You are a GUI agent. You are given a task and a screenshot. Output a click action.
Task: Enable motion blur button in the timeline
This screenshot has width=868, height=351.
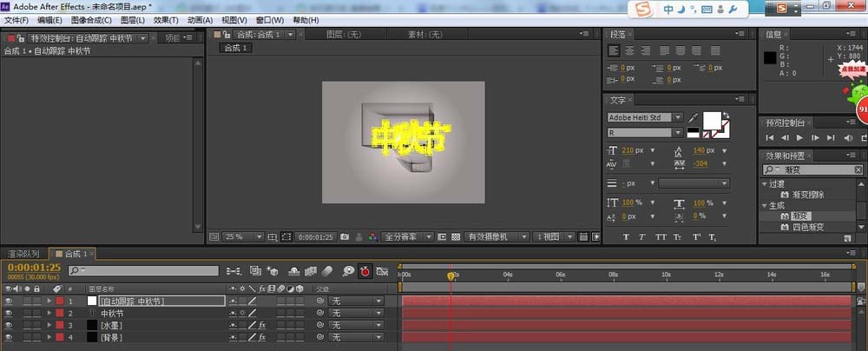pyautogui.click(x=328, y=271)
